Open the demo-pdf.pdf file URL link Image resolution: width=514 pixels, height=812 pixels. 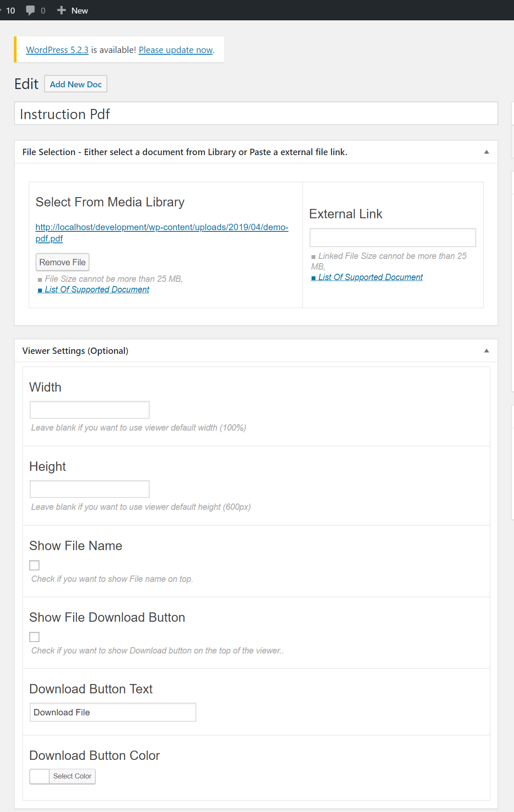coord(162,228)
